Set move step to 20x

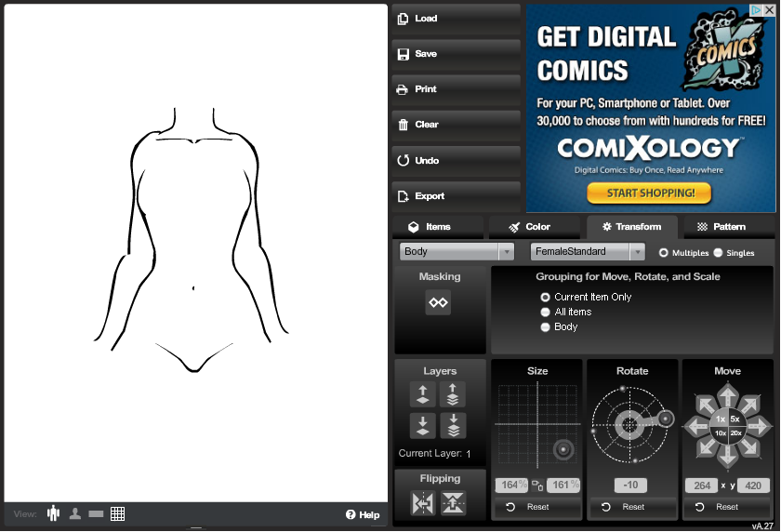(x=735, y=432)
